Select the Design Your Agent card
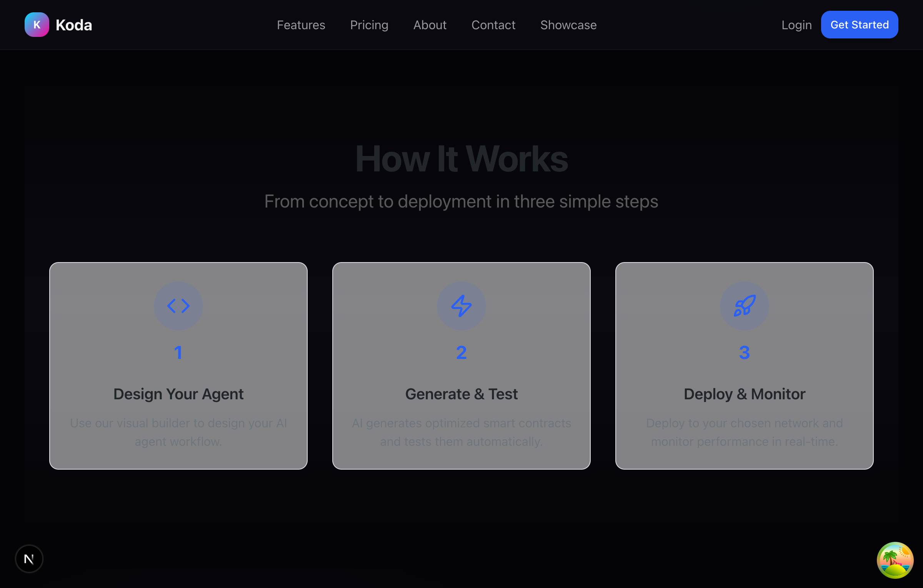 (x=178, y=365)
